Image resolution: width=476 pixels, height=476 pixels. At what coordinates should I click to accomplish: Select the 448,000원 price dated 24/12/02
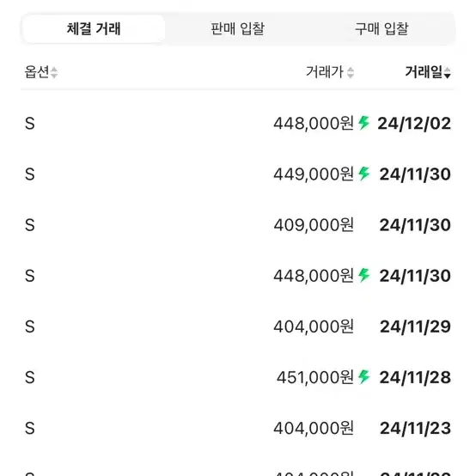coord(314,124)
